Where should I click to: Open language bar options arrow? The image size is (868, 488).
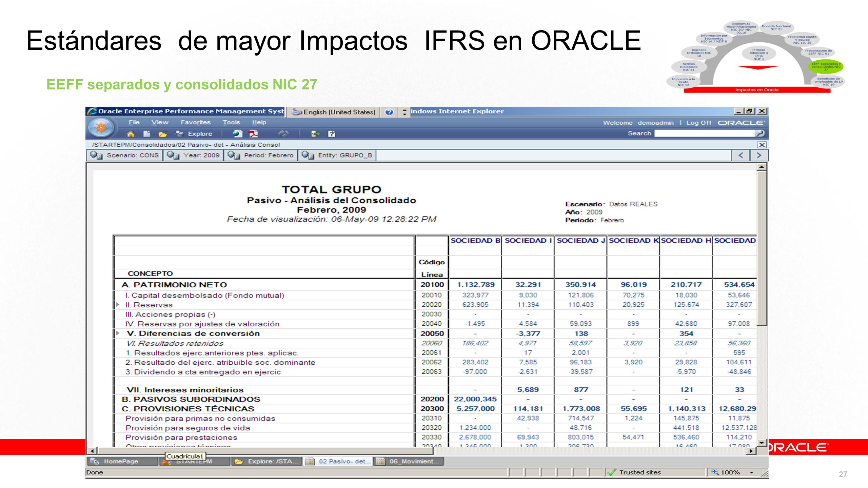tap(405, 112)
